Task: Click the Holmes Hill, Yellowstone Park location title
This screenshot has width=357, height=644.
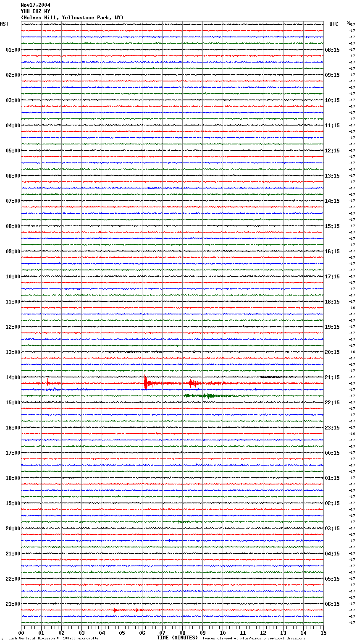Action: 72,18
